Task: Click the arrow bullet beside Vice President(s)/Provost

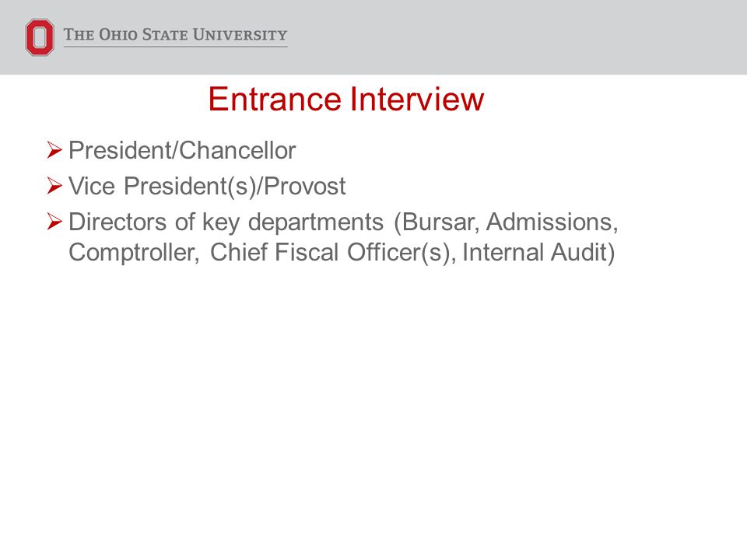Action: click(54, 186)
